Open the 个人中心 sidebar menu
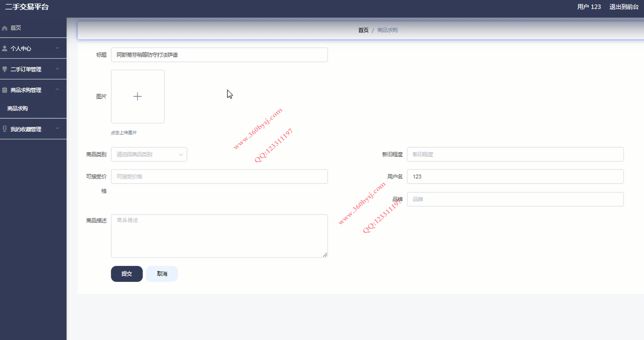The image size is (644, 340). (33, 49)
